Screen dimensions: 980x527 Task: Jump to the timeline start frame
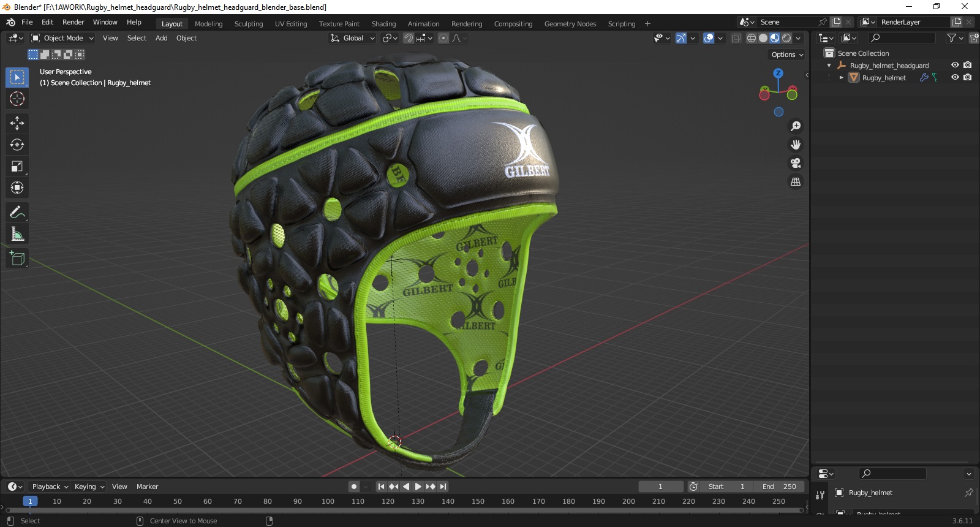click(381, 487)
